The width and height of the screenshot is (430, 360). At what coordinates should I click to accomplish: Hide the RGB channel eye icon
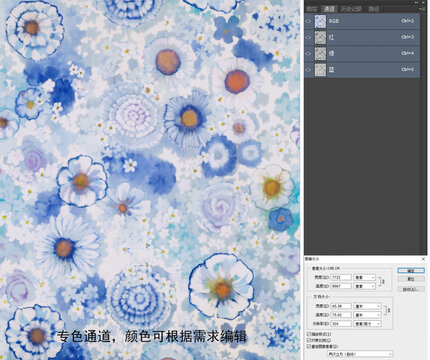pos(308,21)
